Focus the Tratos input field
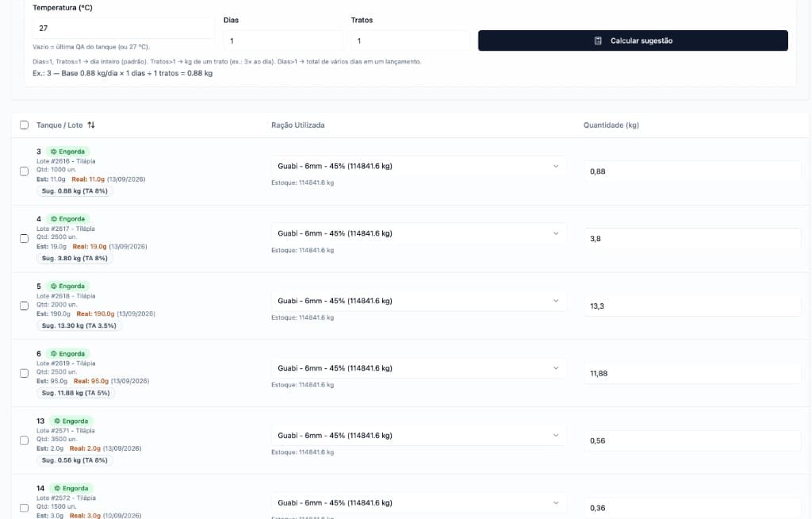The height and width of the screenshot is (519, 812). 410,40
